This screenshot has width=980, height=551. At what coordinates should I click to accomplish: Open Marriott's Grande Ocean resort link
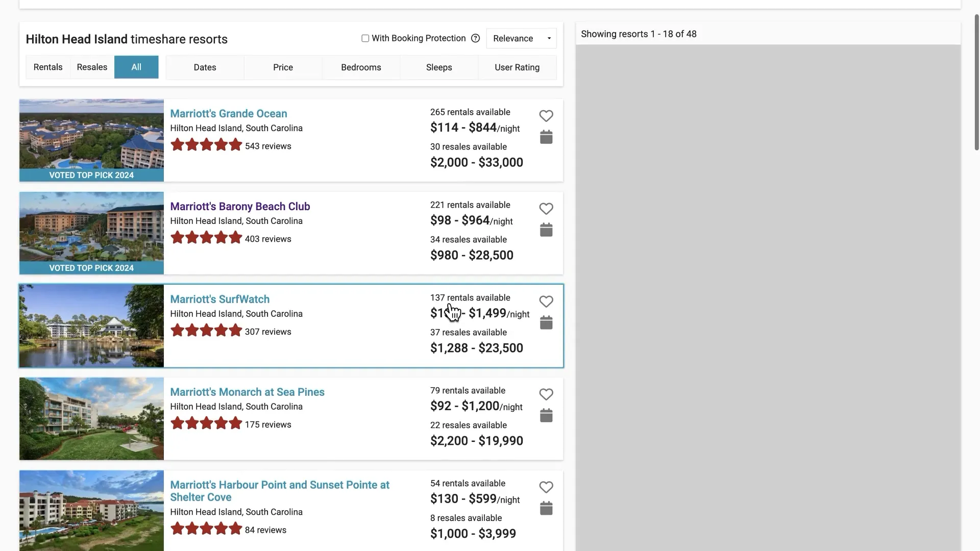point(229,114)
